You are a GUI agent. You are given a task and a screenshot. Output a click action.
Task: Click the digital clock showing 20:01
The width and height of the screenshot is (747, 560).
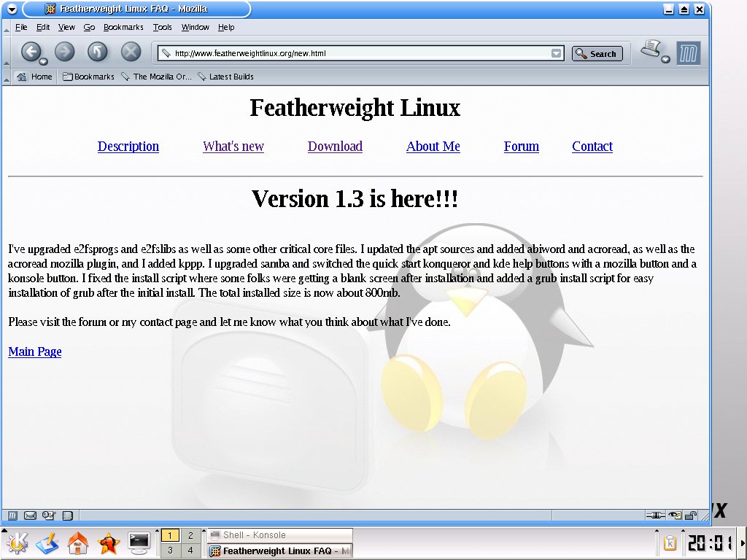tap(710, 542)
